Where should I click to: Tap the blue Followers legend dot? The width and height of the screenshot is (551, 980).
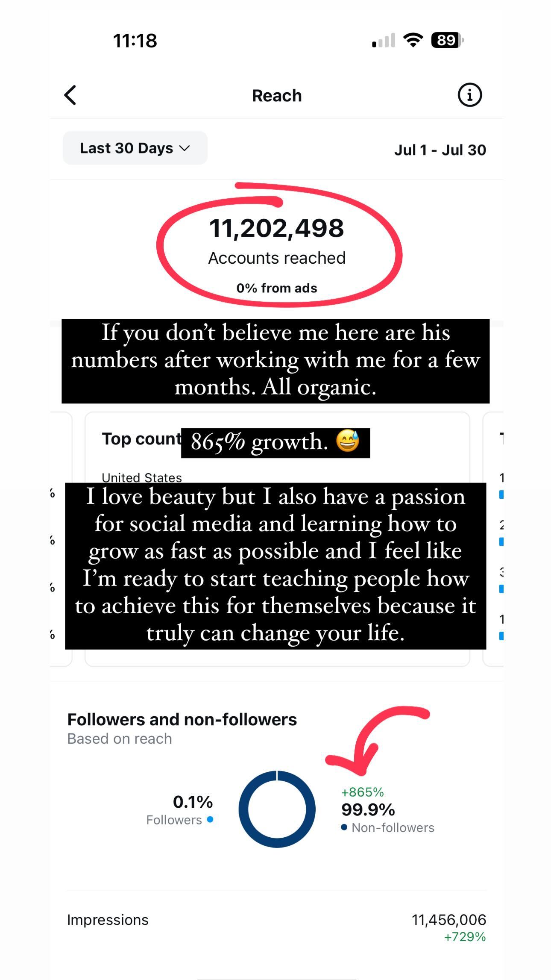coord(210,819)
